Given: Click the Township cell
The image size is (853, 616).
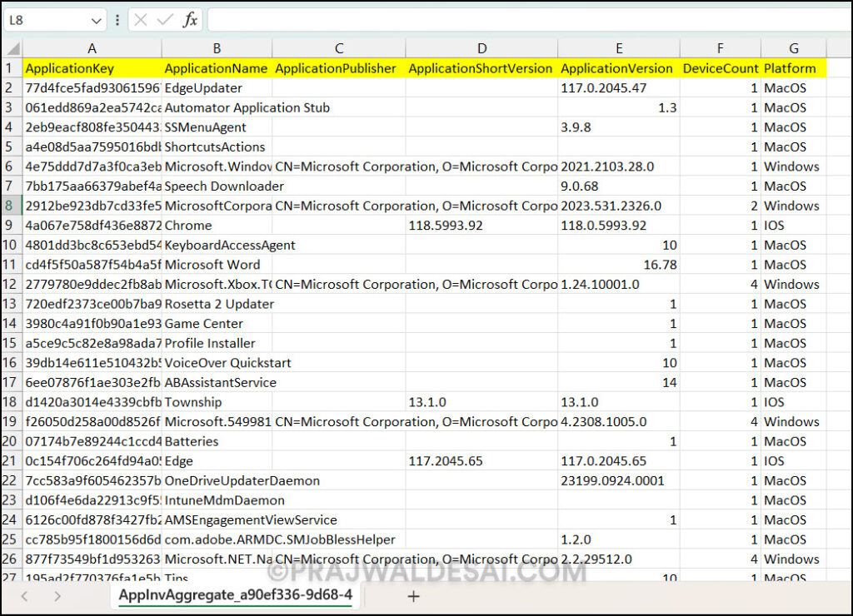Looking at the screenshot, I should (x=217, y=402).
